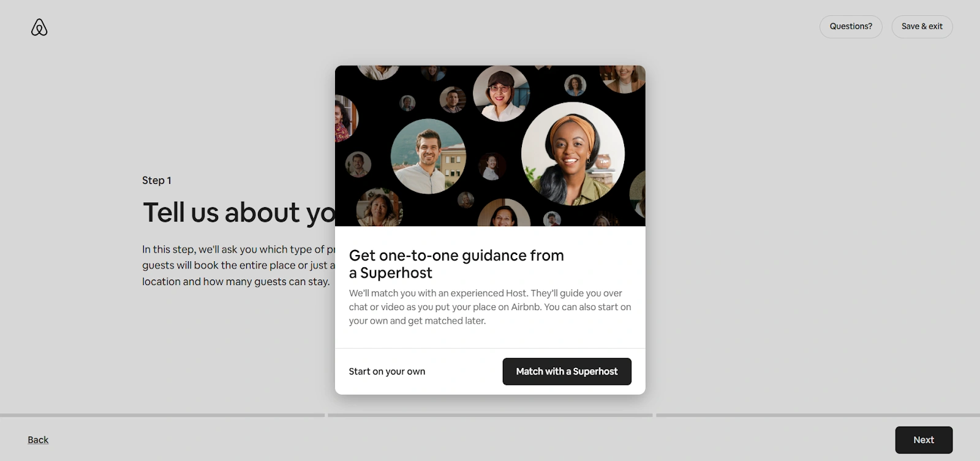Viewport: 980px width, 461px height.
Task: Click the small man portrait below the cap woman
Action: point(491,166)
